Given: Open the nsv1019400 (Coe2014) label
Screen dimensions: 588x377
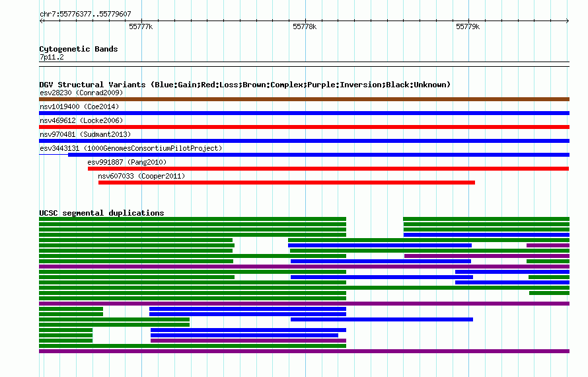Looking at the screenshot, I should tap(79, 106).
